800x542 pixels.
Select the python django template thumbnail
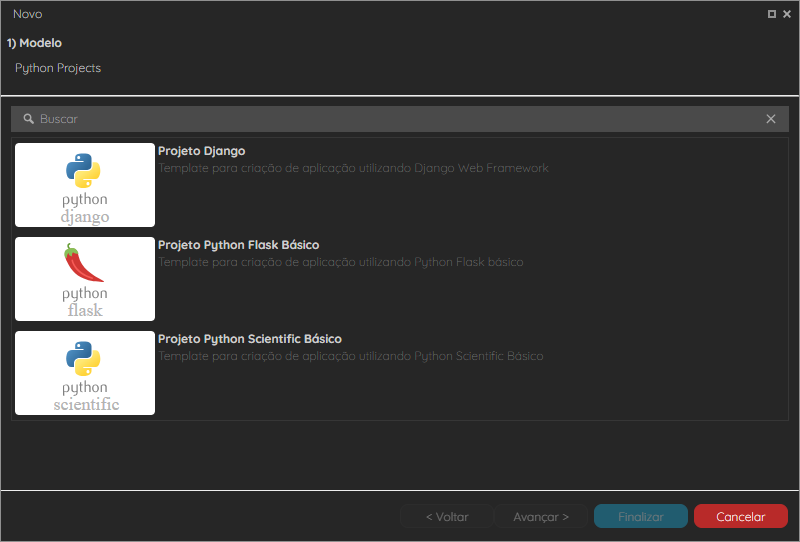point(85,185)
